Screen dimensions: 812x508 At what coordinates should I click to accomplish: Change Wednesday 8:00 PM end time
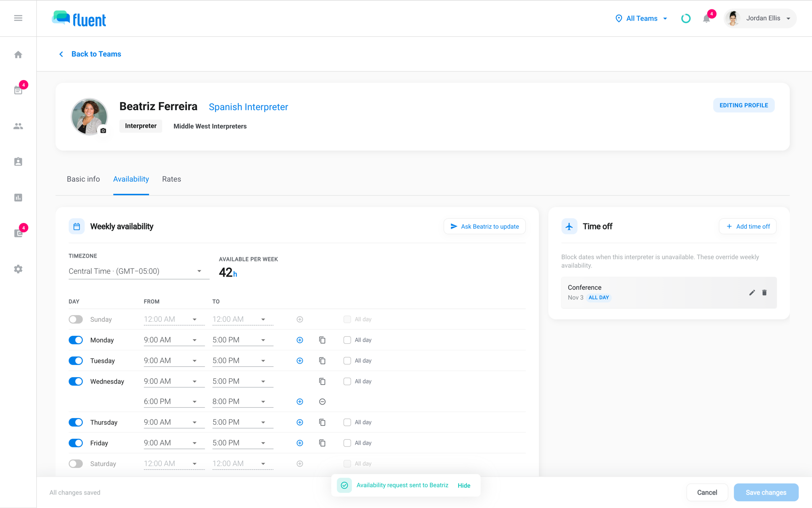(x=242, y=402)
